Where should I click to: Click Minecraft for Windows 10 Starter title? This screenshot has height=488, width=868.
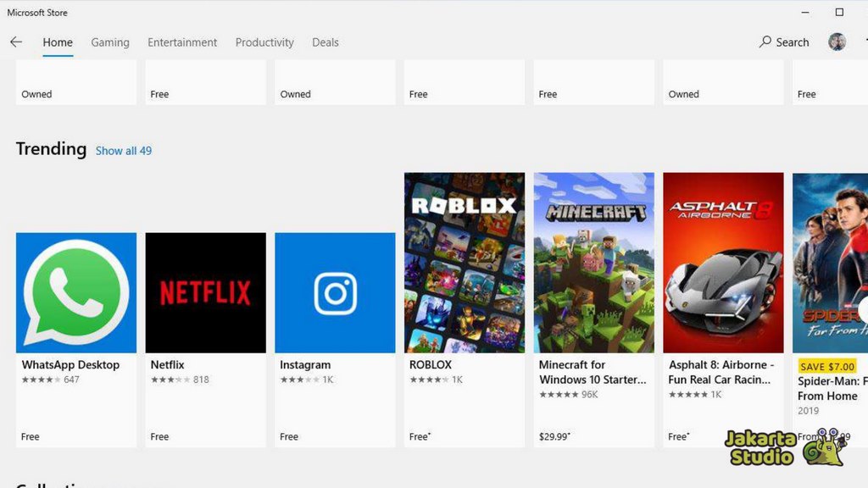click(x=593, y=372)
